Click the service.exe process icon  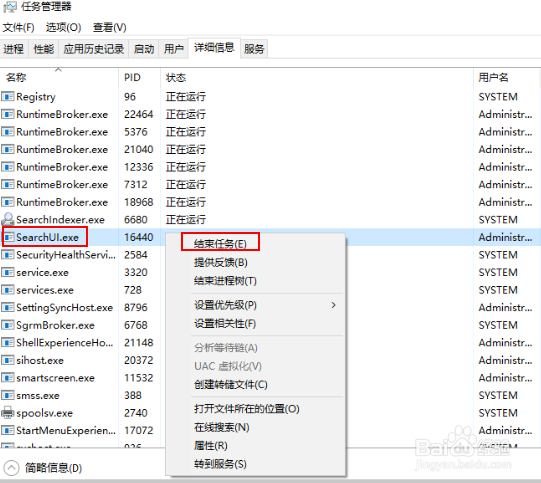pos(8,272)
